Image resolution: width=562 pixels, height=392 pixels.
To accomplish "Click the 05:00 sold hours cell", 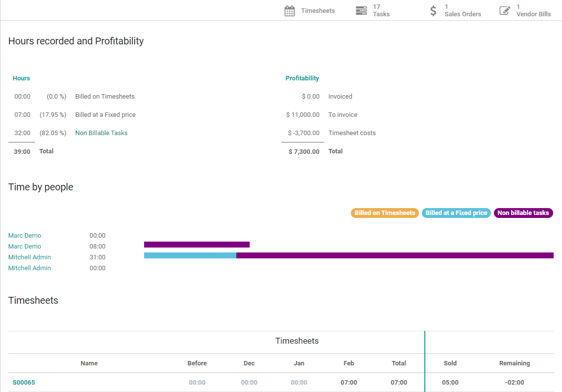I will pos(450,382).
